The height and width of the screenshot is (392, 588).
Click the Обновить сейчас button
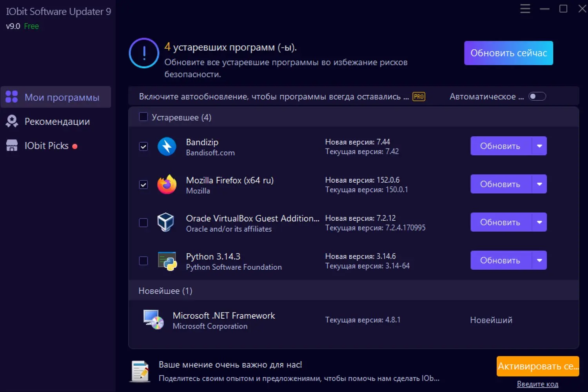point(508,53)
